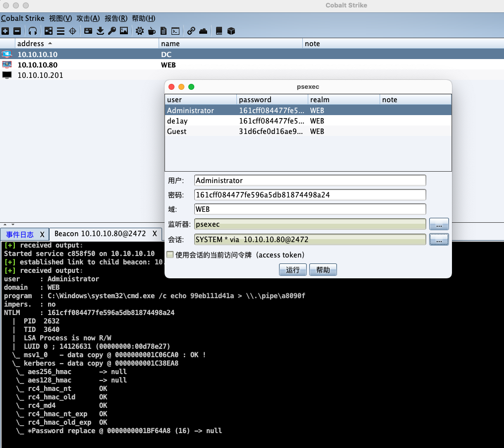Click the document Office macro icon
Viewport: 504px width, 448px height.
tap(164, 31)
